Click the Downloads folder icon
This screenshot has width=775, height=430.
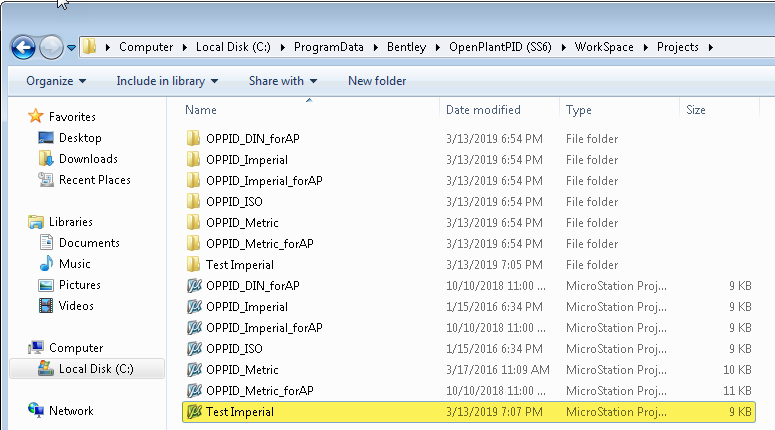tap(46, 159)
